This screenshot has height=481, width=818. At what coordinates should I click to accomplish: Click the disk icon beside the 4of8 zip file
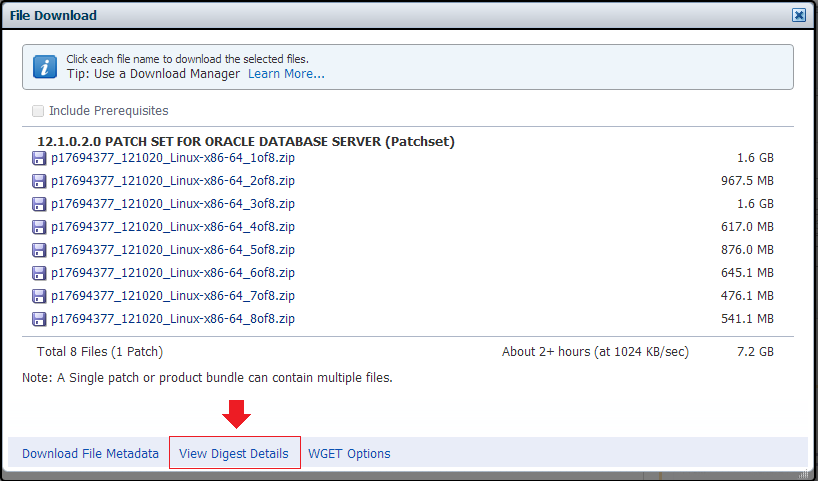pos(40,227)
